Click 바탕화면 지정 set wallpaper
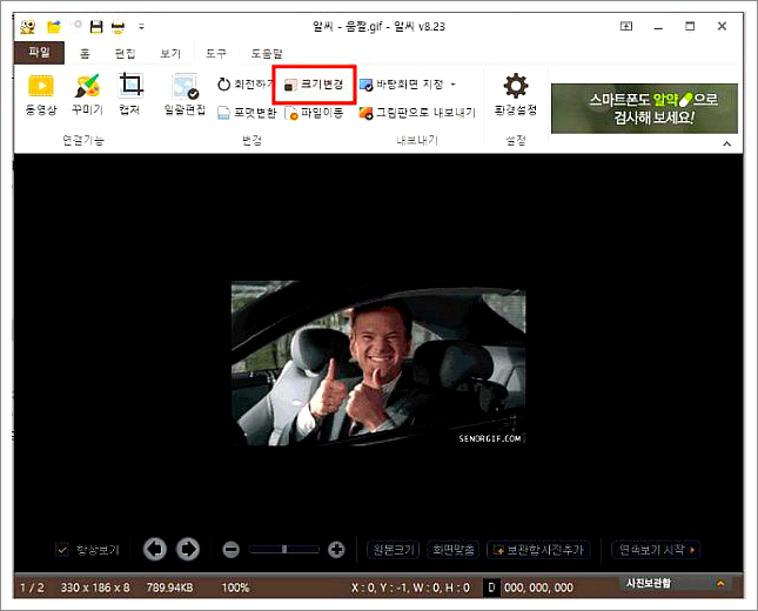Image resolution: width=758 pixels, height=611 pixels. click(x=401, y=85)
